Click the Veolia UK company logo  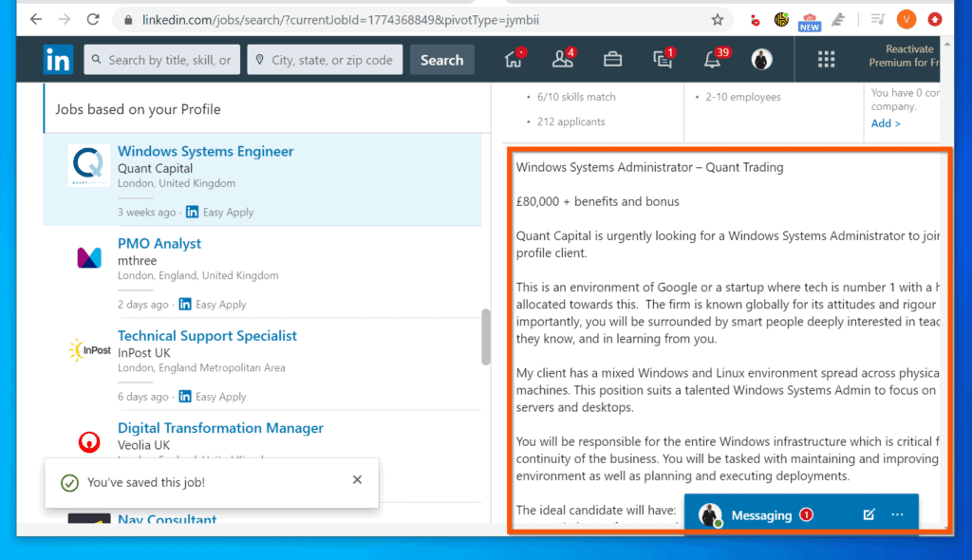click(89, 441)
